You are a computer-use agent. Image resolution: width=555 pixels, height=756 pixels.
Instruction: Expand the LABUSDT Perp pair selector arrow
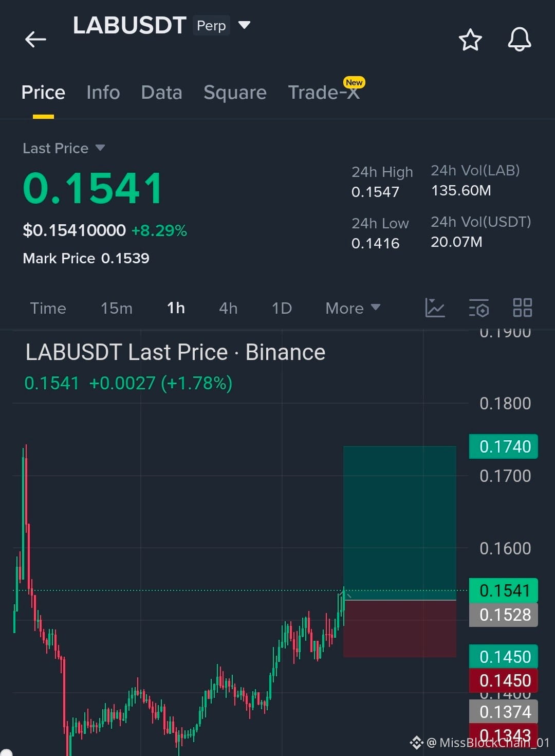(x=245, y=25)
